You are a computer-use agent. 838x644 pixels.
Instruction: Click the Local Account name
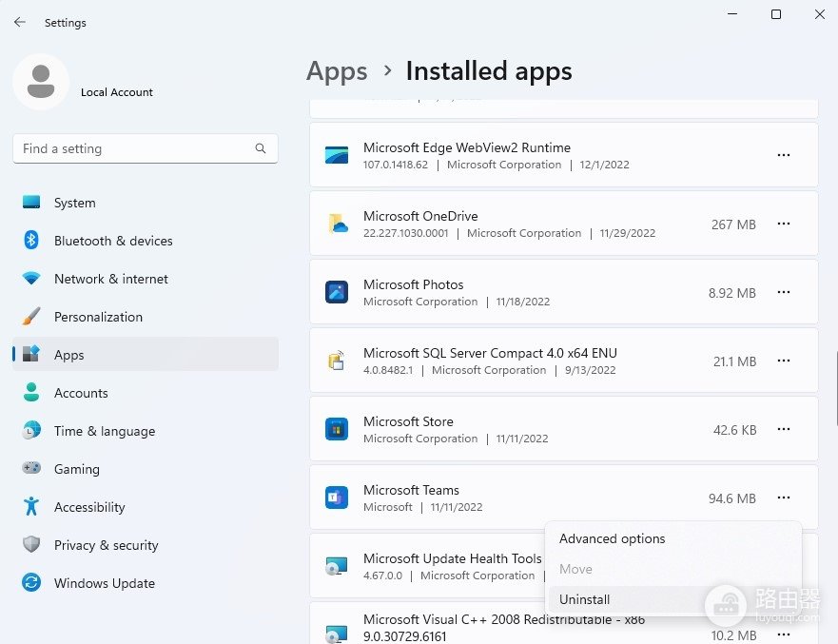(116, 92)
